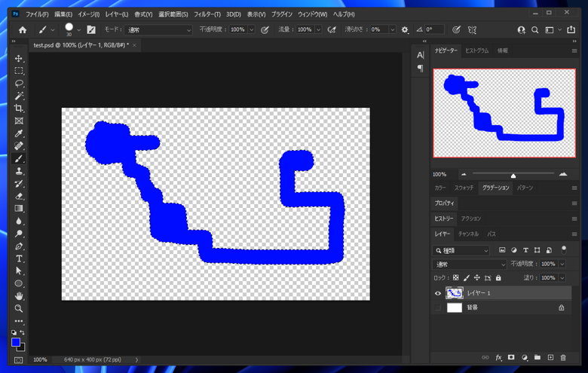The height and width of the screenshot is (373, 588).
Task: Expand the layer 不透明度 dropdown arrow
Action: (562, 264)
